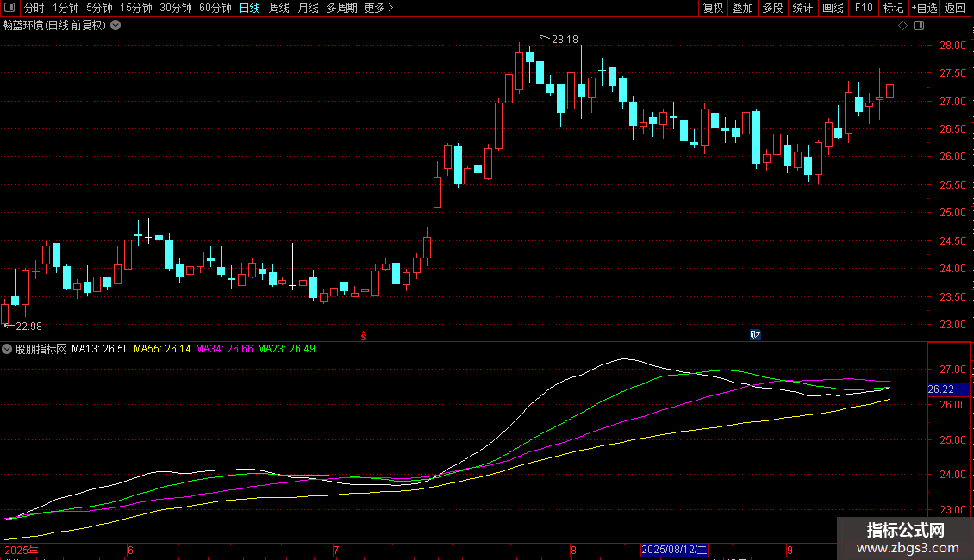Select the 30分钟 period tab
The image size is (974, 560).
coord(176,8)
